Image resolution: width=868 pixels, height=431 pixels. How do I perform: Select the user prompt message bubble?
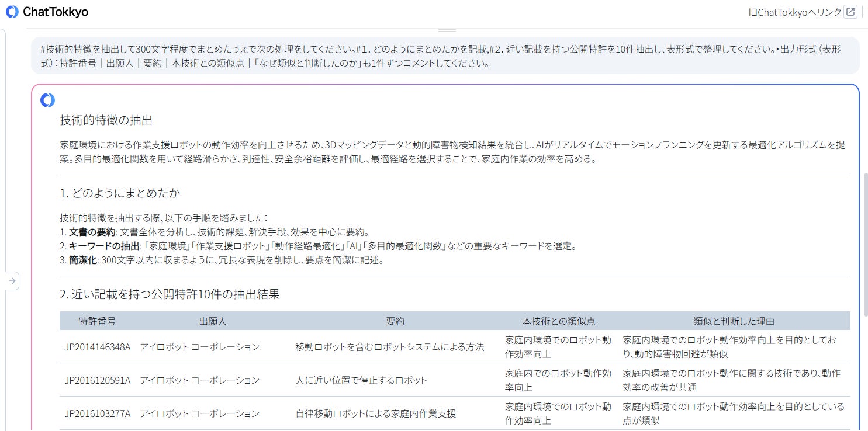445,55
